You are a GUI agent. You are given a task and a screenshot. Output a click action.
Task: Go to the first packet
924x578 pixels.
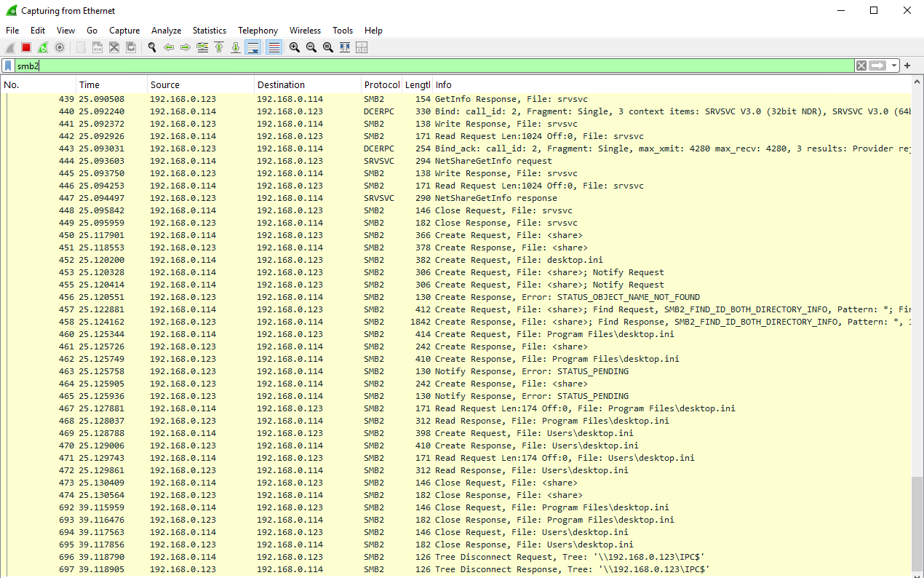[x=219, y=47]
